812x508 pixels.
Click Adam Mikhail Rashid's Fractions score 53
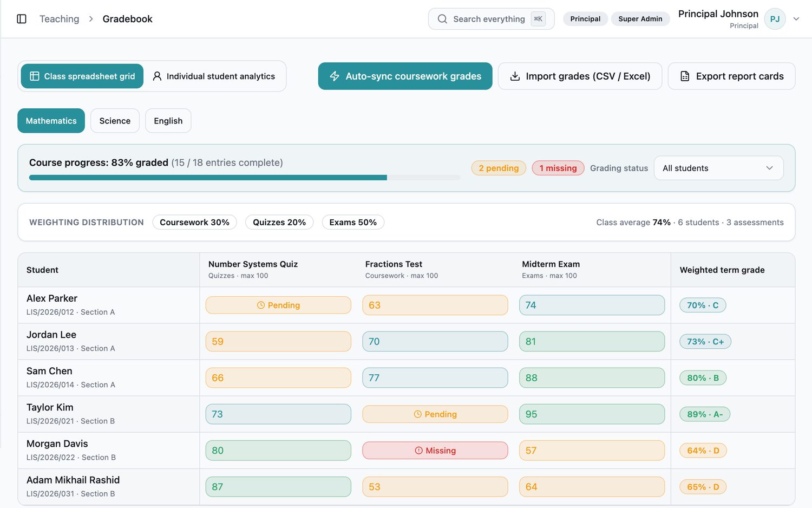coord(435,487)
